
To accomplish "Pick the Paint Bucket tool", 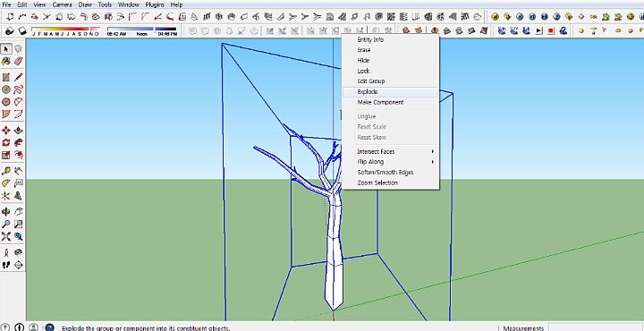I will tap(6, 61).
